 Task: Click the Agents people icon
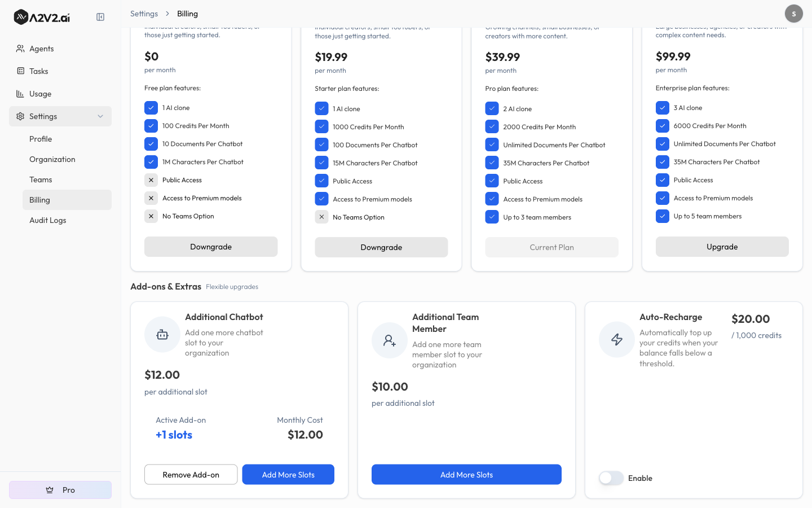(20, 49)
